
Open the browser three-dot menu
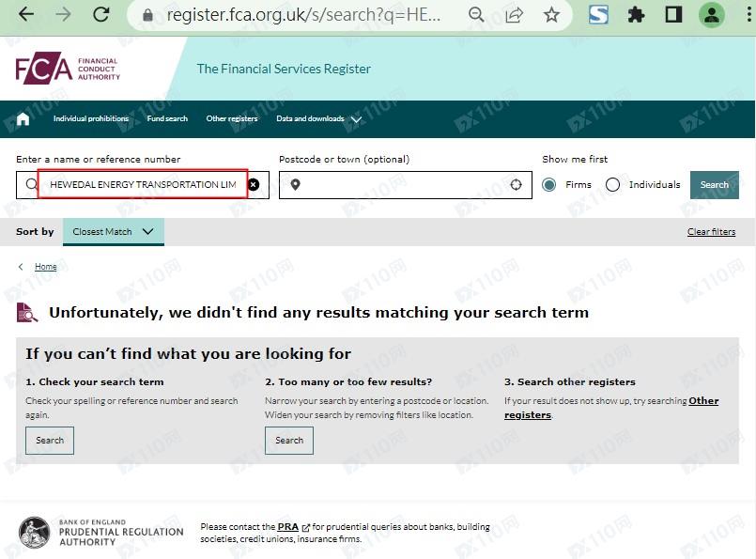pyautogui.click(x=748, y=14)
